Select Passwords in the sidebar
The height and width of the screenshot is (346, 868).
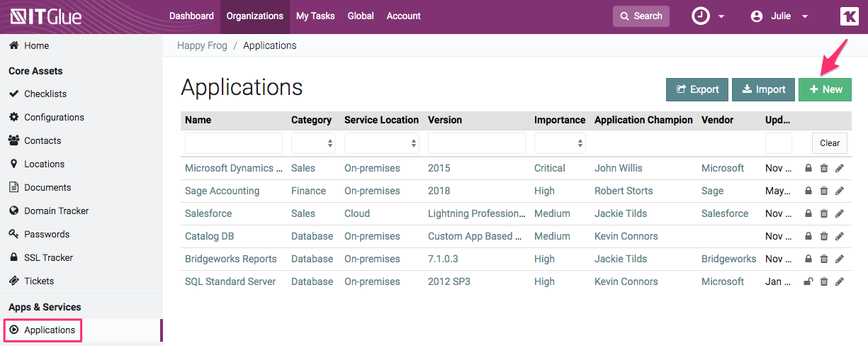(x=47, y=234)
